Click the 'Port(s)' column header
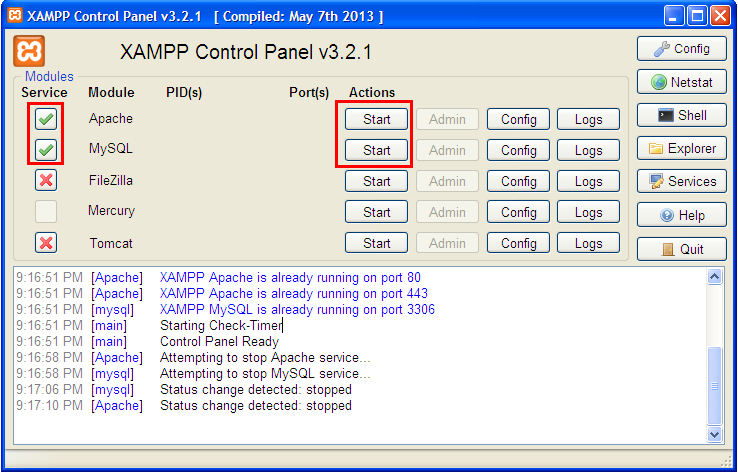 [x=309, y=93]
